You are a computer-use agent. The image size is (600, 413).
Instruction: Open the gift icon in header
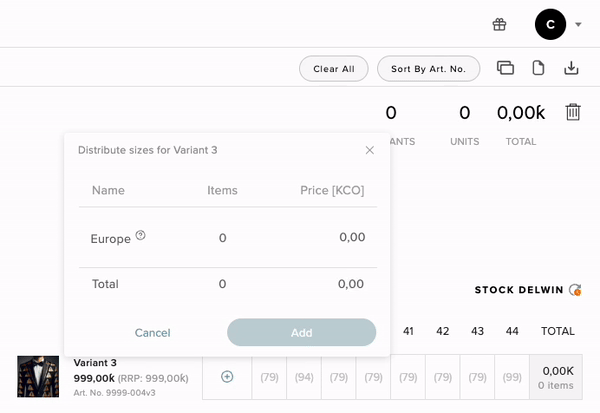tap(500, 24)
